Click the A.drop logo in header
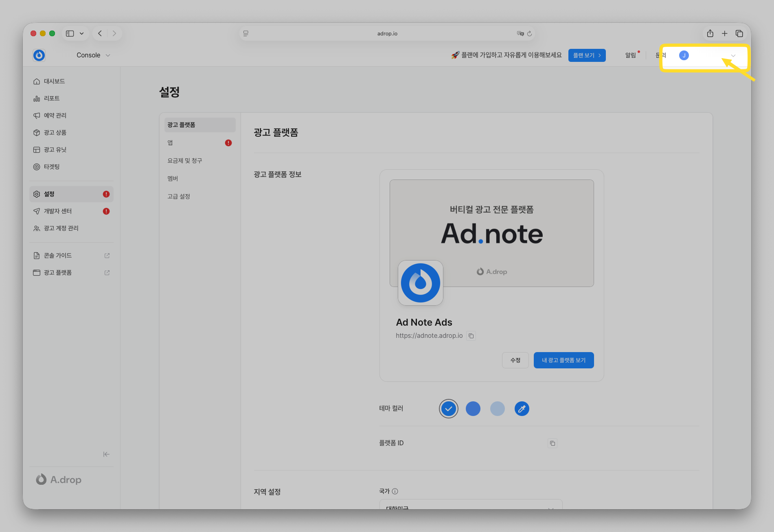Viewport: 774px width, 532px height. 39,55
